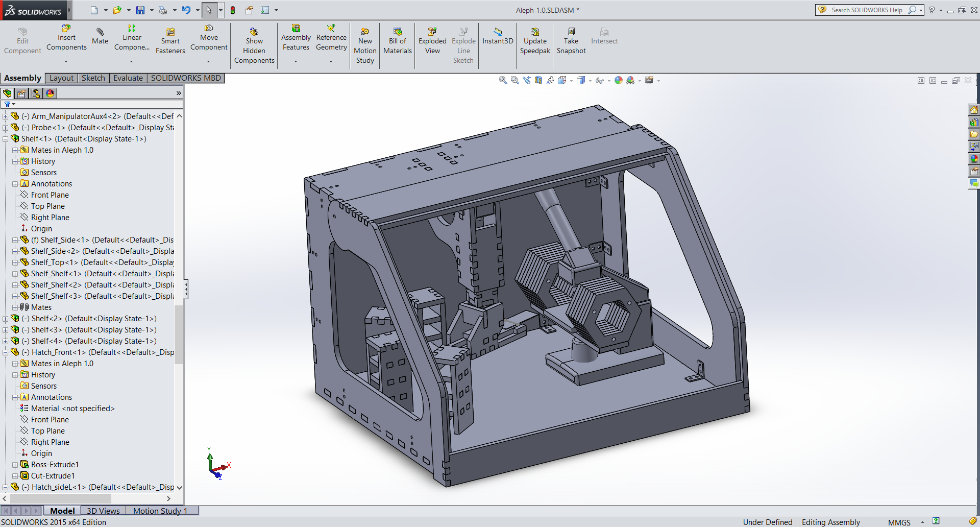This screenshot has height=527, width=980.
Task: Click the Save icon
Action: coord(140,10)
